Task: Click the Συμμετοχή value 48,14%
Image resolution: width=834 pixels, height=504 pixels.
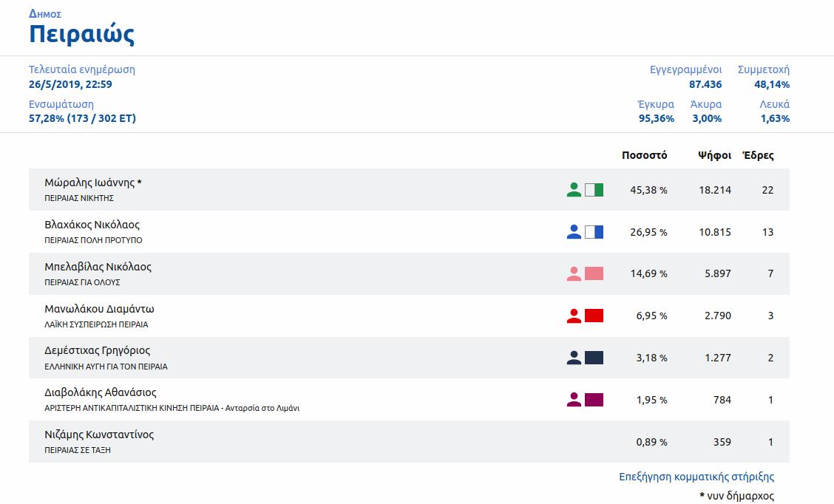Action: click(x=772, y=84)
